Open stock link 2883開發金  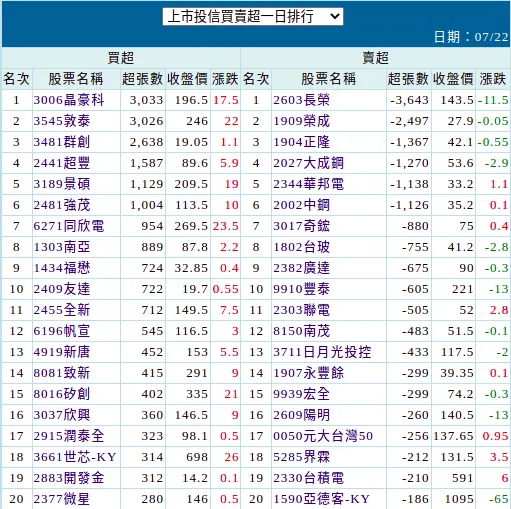69,478
